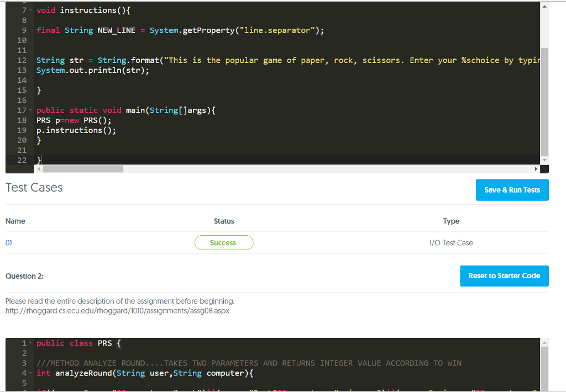Collapse the instructions() method at line 7
Viewport: 566px width, 392px height.
(x=31, y=10)
